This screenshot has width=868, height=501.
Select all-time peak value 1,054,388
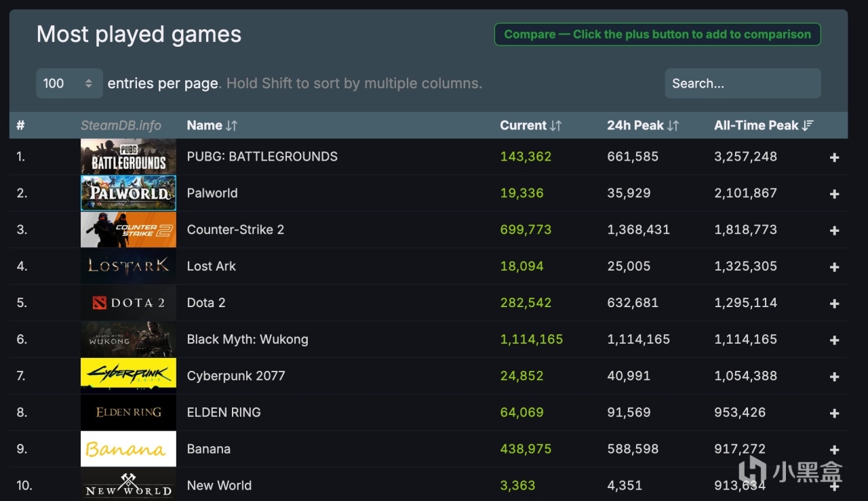(x=745, y=376)
